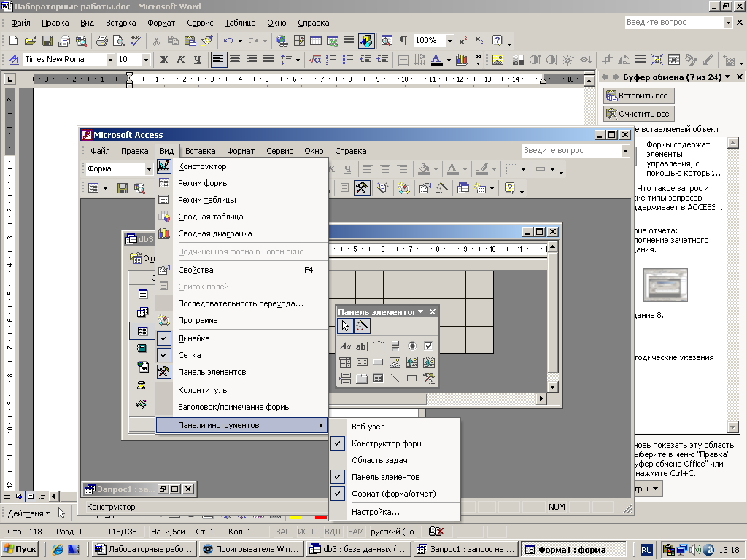Image resolution: width=747 pixels, height=560 pixels.
Task: Toggle the Control Wizards wand tool
Action: tap(362, 326)
